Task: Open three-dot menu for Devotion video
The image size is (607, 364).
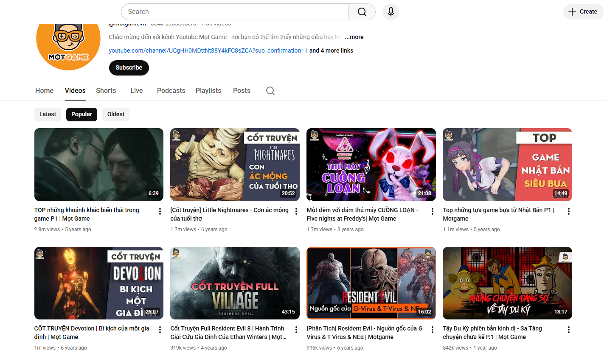Action: click(x=160, y=330)
